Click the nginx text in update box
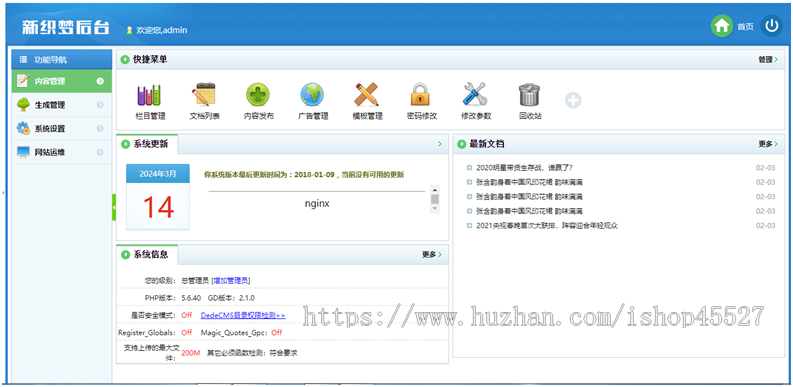Image resolution: width=793 pixels, height=387 pixels. click(x=317, y=204)
